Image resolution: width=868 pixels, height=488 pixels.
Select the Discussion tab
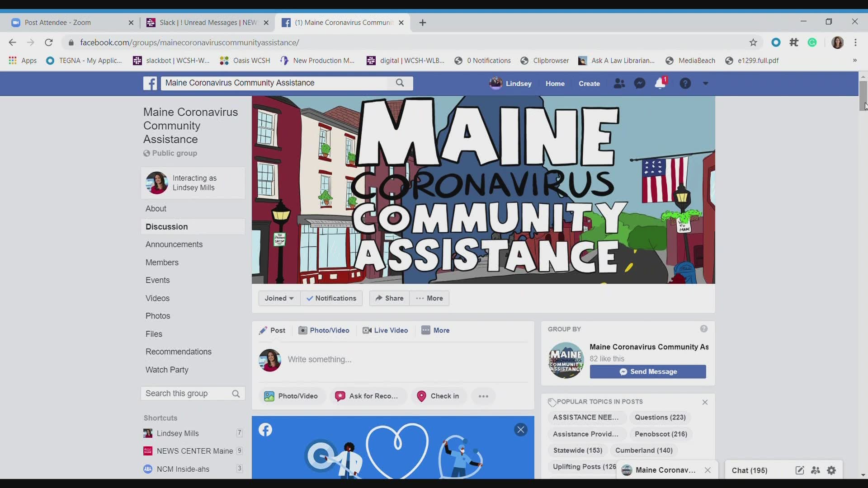tap(166, 226)
